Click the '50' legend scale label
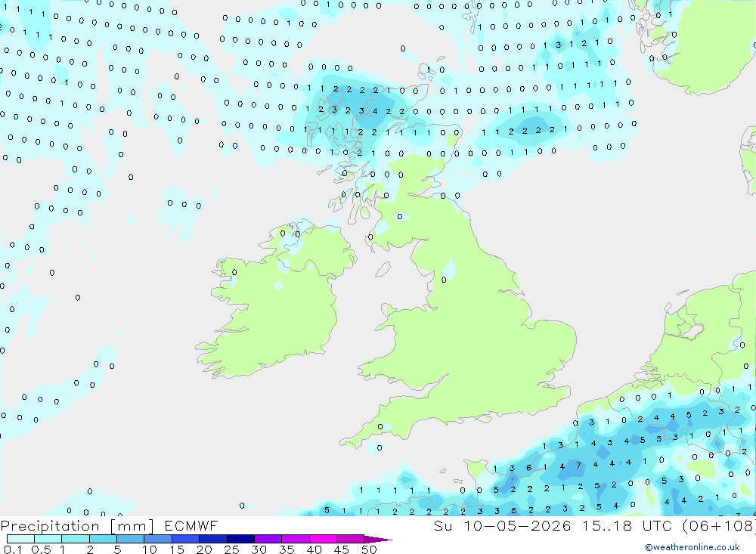Viewport: 756px width, 554px height. pos(369,549)
